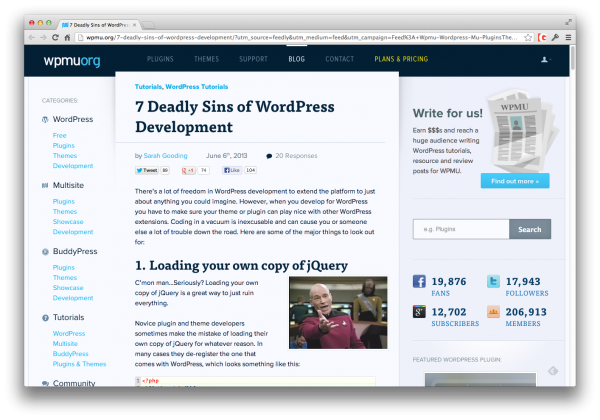Click the Facebook fans icon
This screenshot has width=600, height=420.
click(419, 281)
